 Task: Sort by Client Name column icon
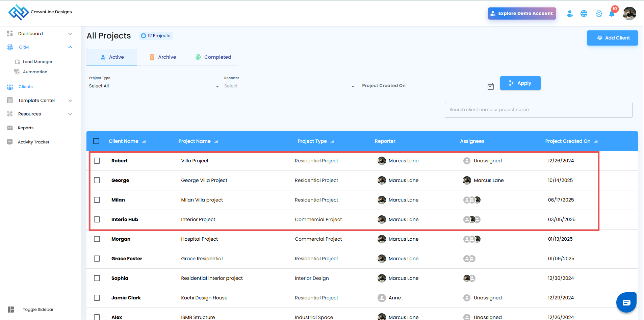pos(144,141)
